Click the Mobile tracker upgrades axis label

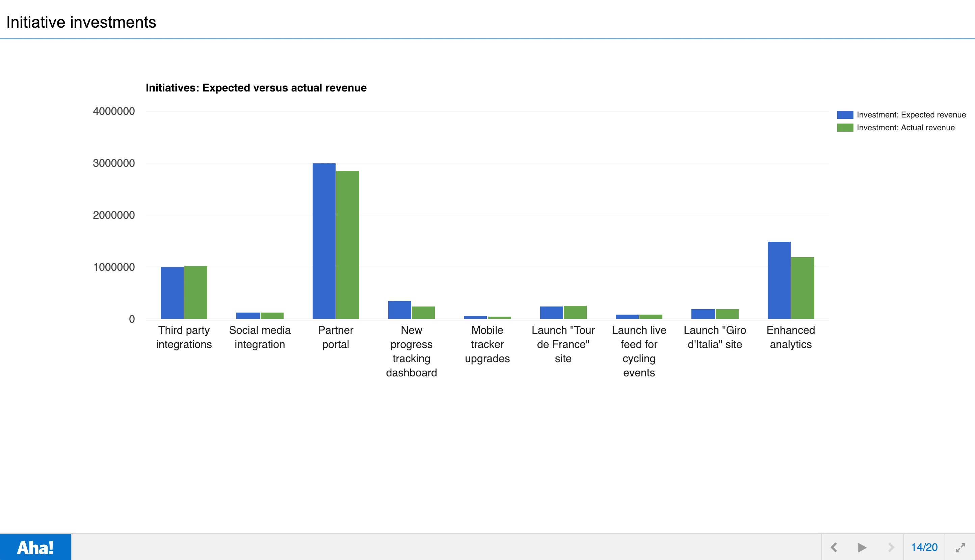coord(487,344)
